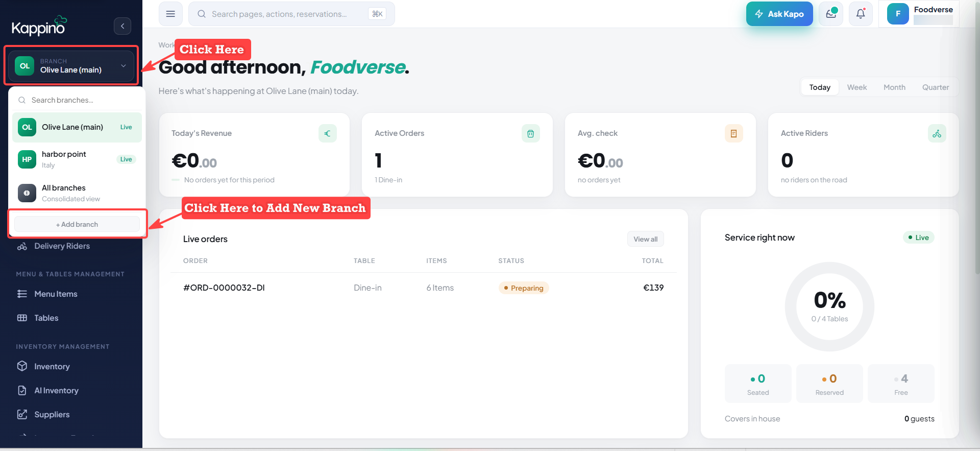Click the Live indicator in Service right now

click(x=919, y=238)
